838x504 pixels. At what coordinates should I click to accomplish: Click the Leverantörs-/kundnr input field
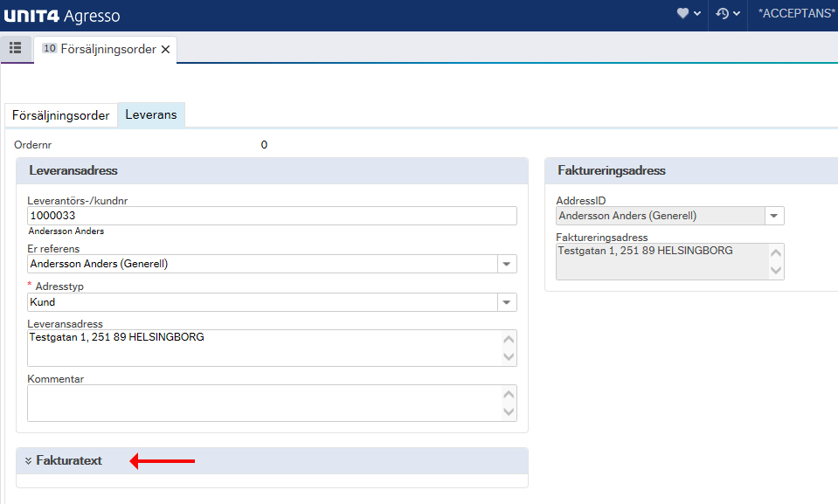pos(272,216)
